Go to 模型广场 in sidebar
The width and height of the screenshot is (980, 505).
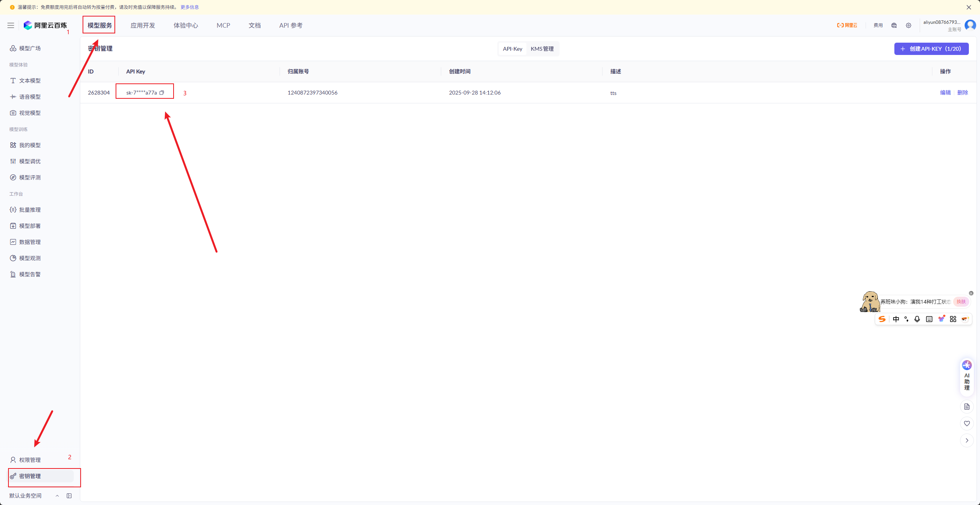(30, 48)
